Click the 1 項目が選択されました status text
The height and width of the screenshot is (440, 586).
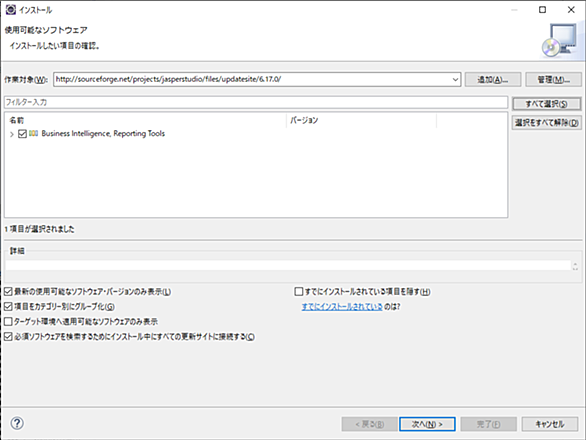(40, 229)
